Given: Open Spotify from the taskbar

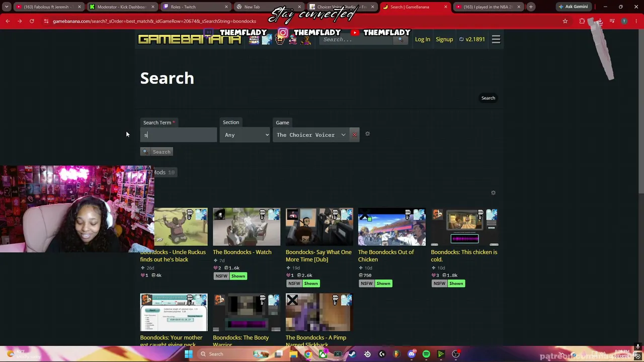Looking at the screenshot, I should tap(426, 354).
